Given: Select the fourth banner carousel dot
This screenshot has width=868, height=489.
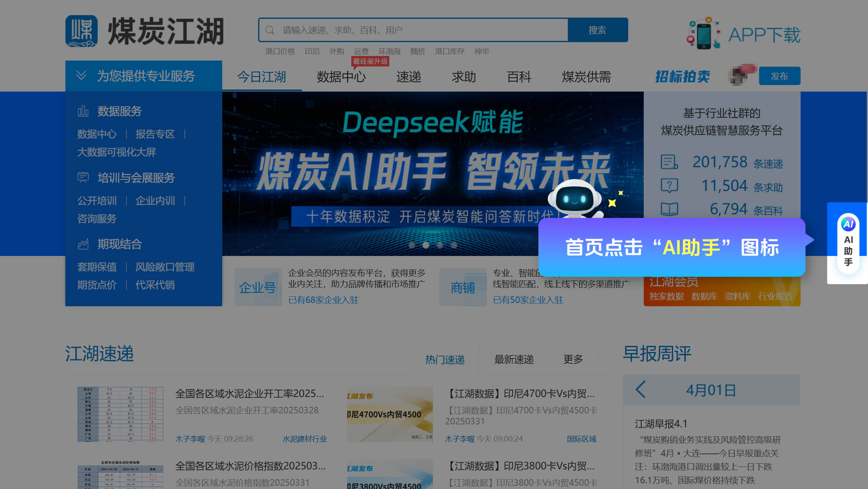Looking at the screenshot, I should (454, 245).
